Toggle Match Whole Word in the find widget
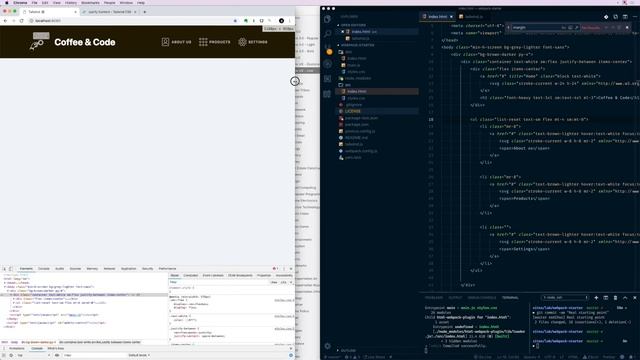This screenshot has height=360, width=640. tap(570, 27)
